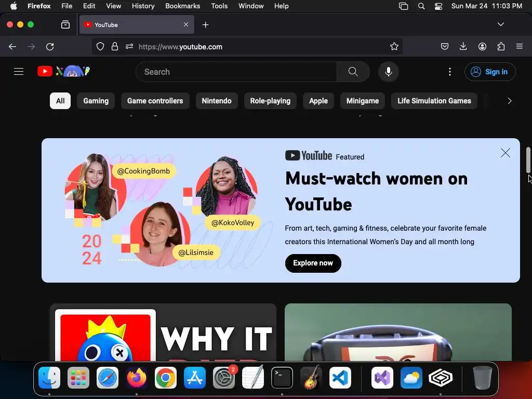Click the YouTube logo home link
This screenshot has width=532, height=399.
(64, 71)
